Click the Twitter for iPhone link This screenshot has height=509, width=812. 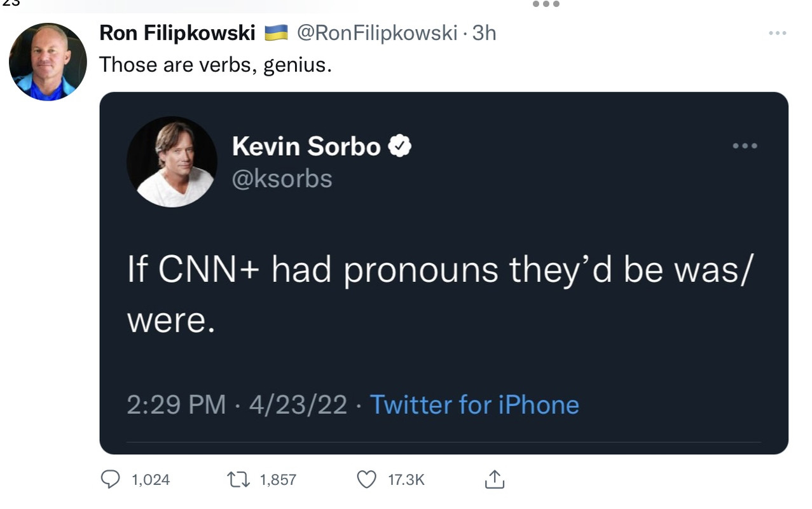474,405
